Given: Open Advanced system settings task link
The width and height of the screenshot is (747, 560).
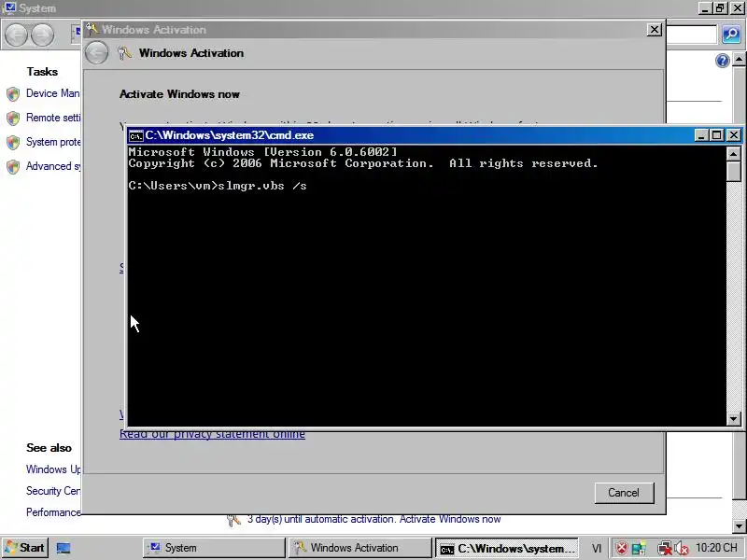Looking at the screenshot, I should click(x=53, y=166).
